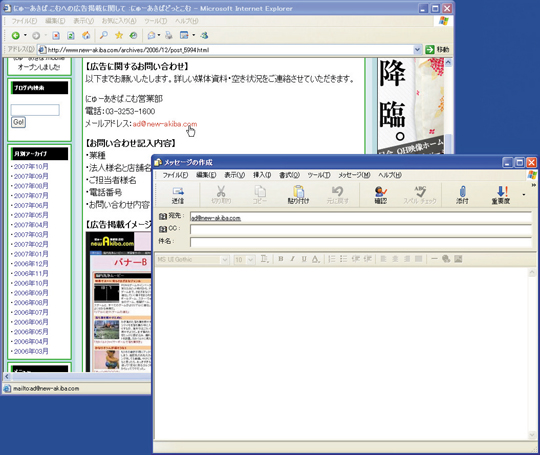Screen dimensions: 540x455
Task: Open お気に入り menu in Internet Explorer
Action: tap(119, 21)
